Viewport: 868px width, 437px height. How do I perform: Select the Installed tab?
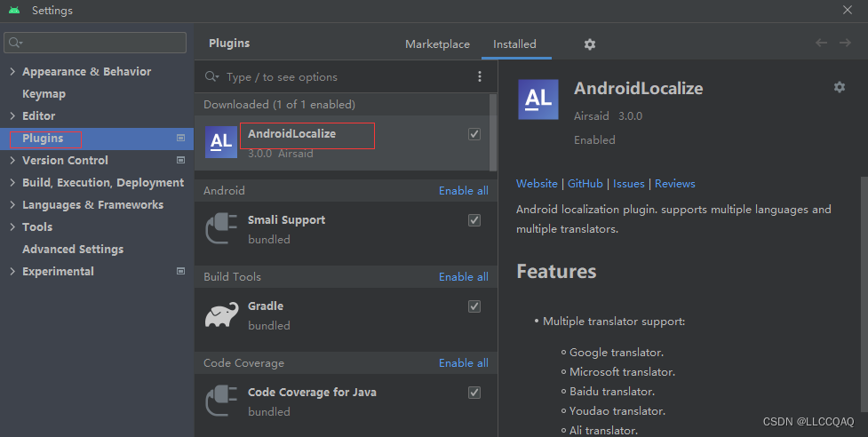(514, 44)
